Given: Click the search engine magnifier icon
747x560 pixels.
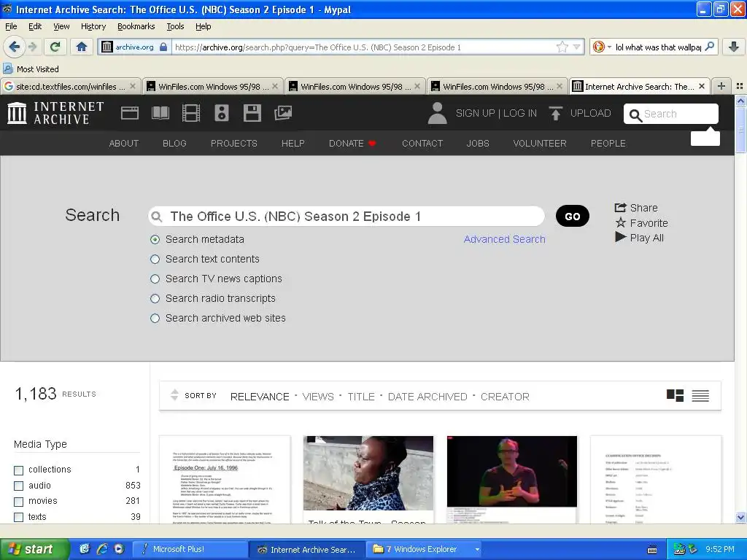Looking at the screenshot, I should [x=709, y=47].
